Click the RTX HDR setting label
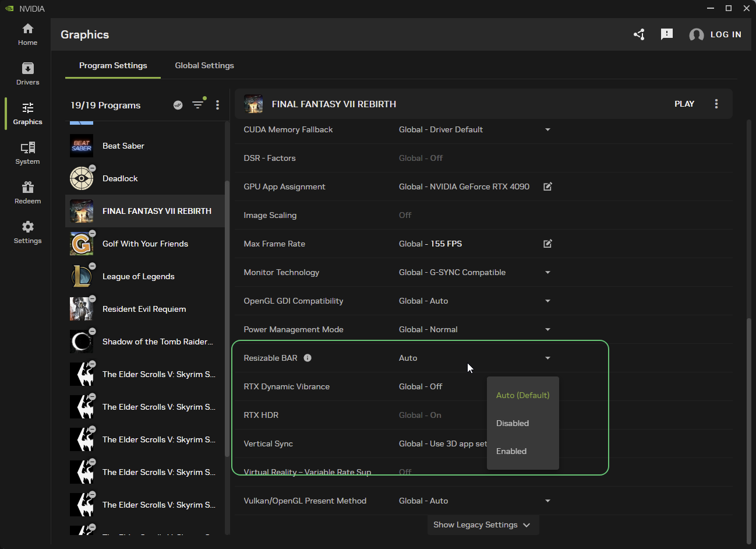The height and width of the screenshot is (549, 756). 261,415
